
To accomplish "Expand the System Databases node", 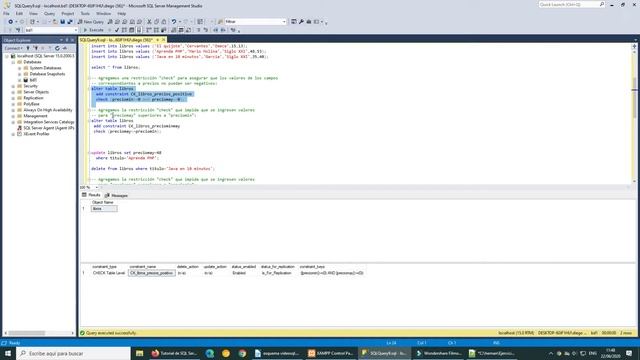I will [x=19, y=68].
